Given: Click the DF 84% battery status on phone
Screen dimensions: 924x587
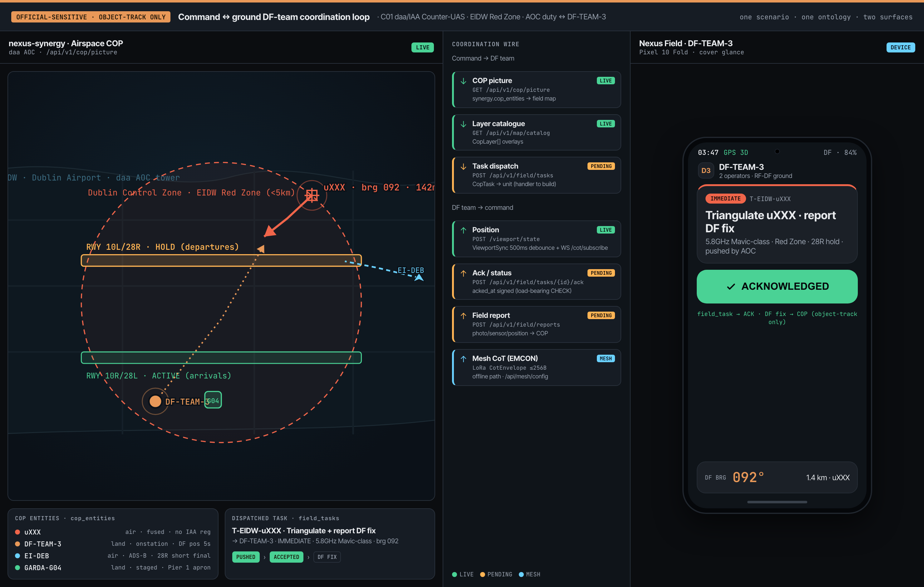Looking at the screenshot, I should [840, 153].
